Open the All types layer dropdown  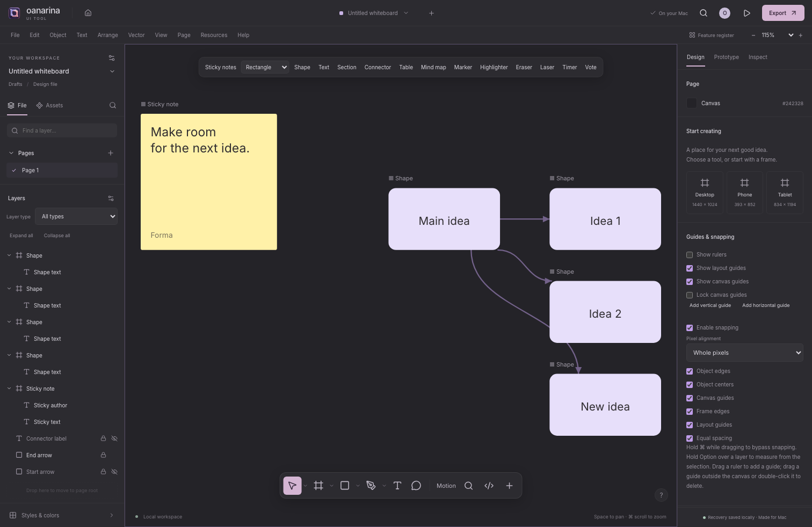coord(76,216)
